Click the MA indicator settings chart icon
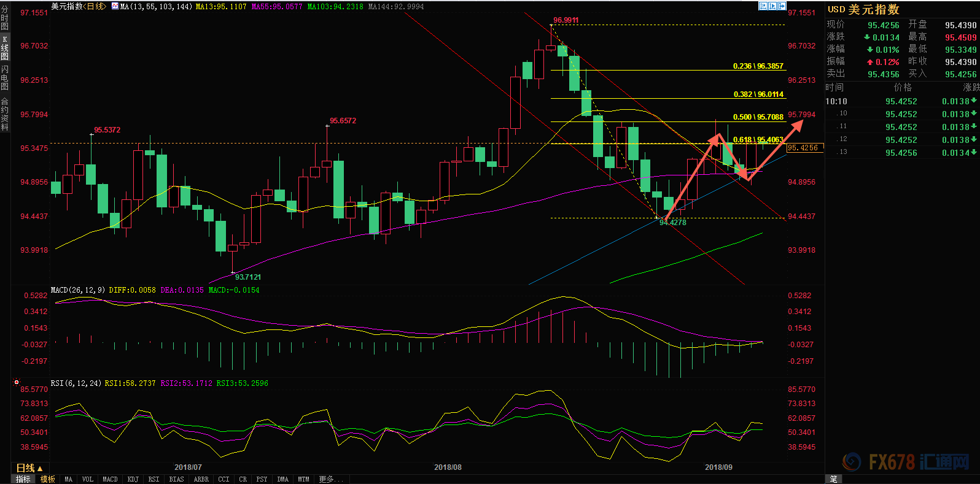The height and width of the screenshot is (484, 980). point(115,6)
